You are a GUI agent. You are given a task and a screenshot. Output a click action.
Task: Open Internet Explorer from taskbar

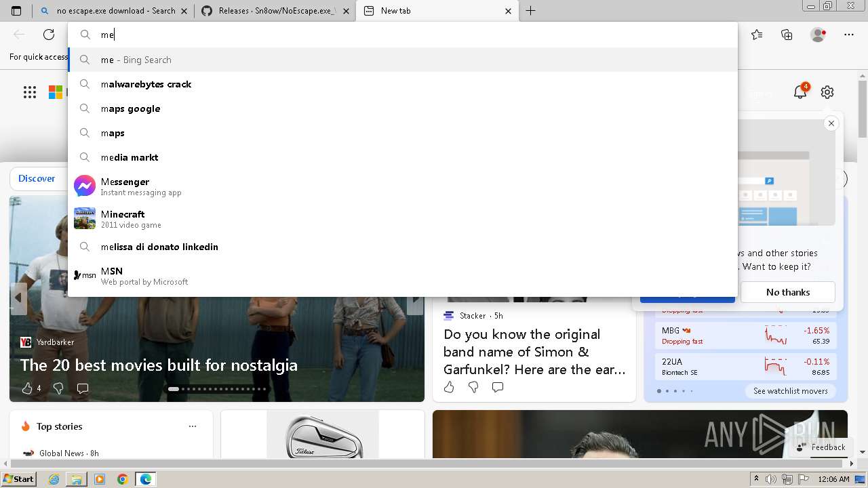(54, 479)
